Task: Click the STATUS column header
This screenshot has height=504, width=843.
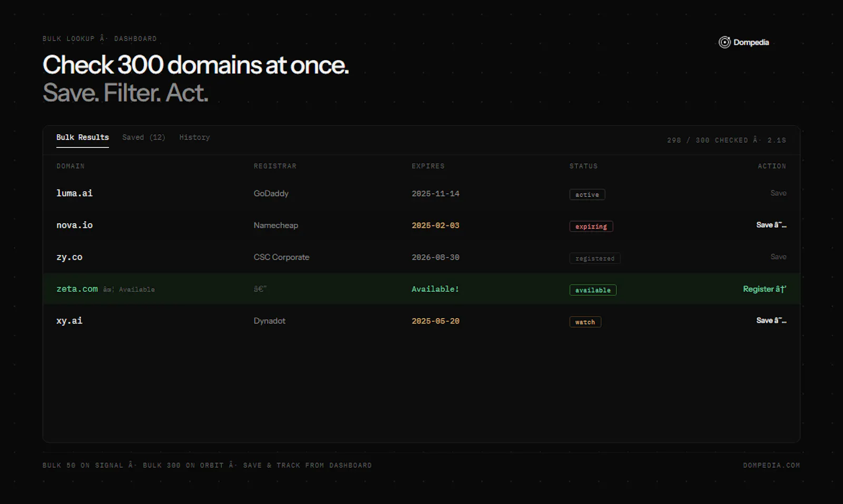Action: click(583, 166)
